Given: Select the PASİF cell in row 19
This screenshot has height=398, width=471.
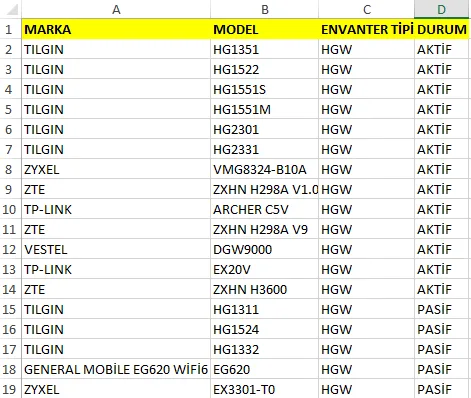Looking at the screenshot, I should (x=441, y=389).
